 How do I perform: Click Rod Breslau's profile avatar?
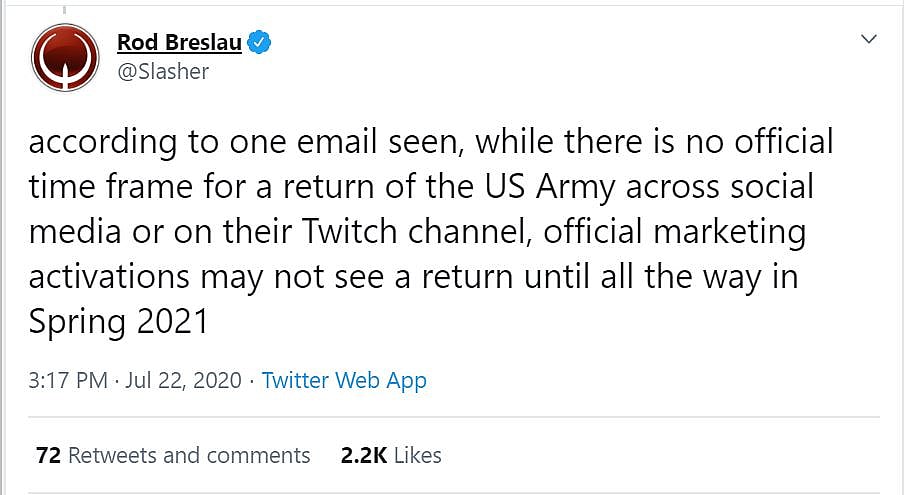click(x=65, y=57)
